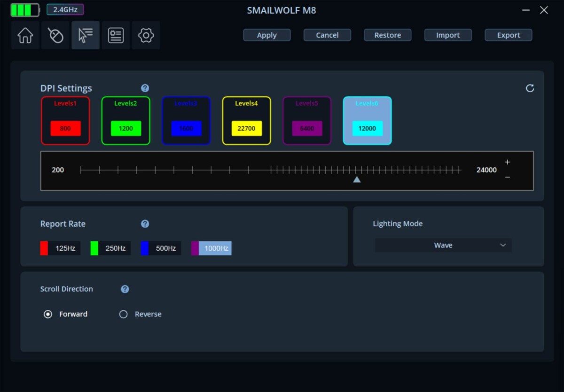
Task: Increase DPI with the plus stepper
Action: tap(507, 162)
